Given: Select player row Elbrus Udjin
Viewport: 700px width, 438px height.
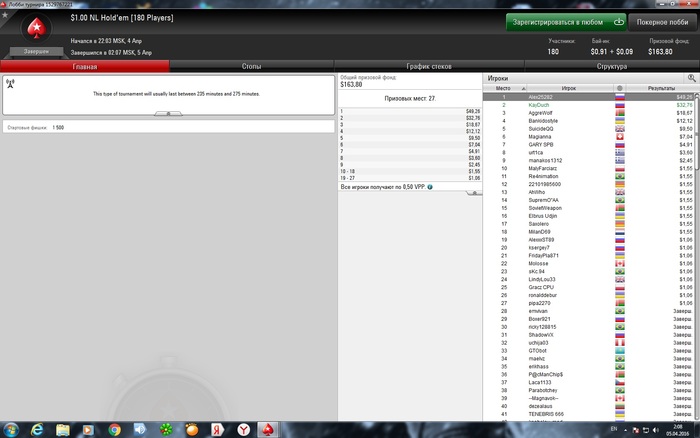Looking at the screenshot, I should pos(588,216).
